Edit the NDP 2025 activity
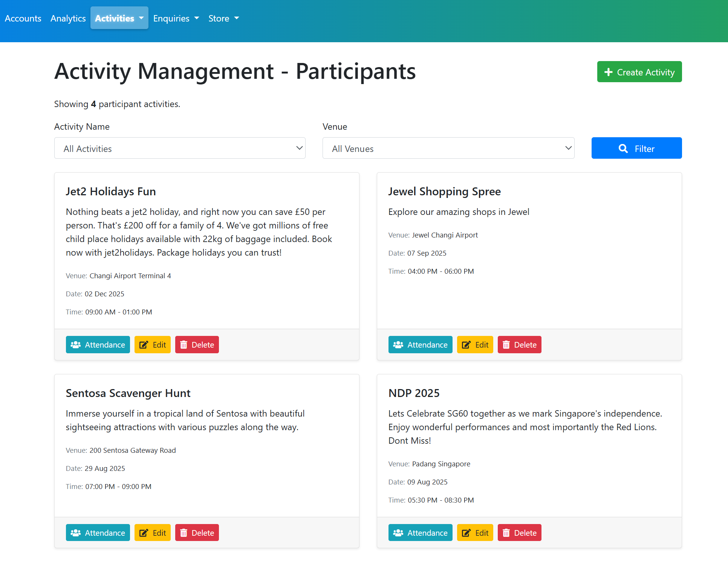This screenshot has width=728, height=564. click(475, 533)
